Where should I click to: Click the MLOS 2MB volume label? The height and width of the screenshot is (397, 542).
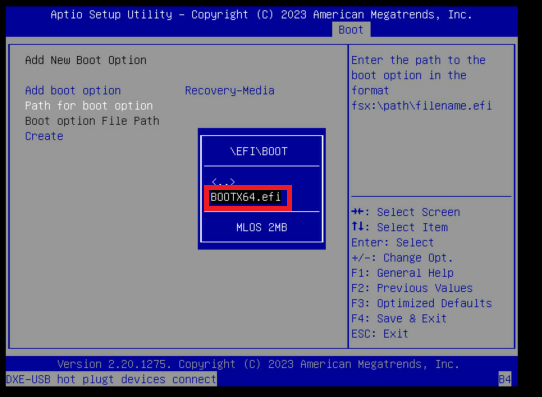point(262,227)
